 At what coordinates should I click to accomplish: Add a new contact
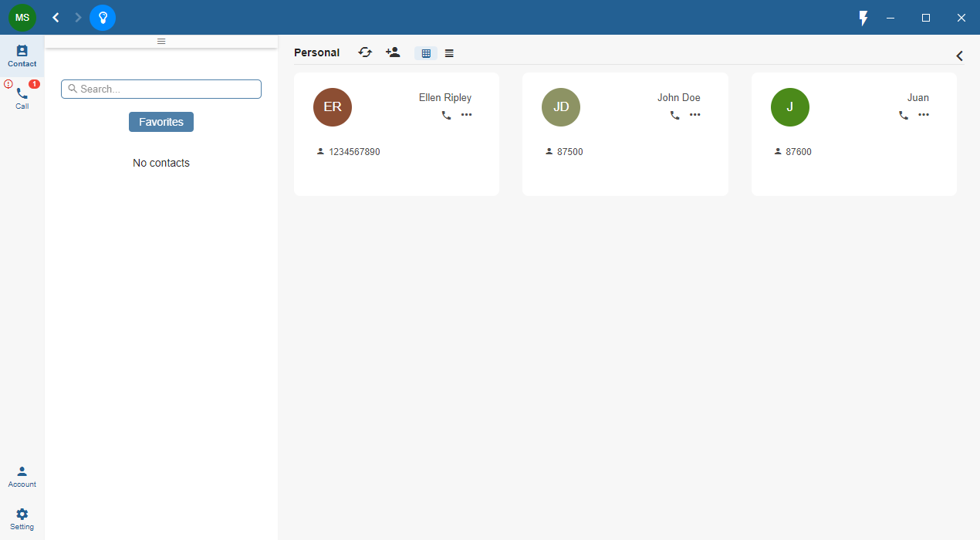click(393, 52)
